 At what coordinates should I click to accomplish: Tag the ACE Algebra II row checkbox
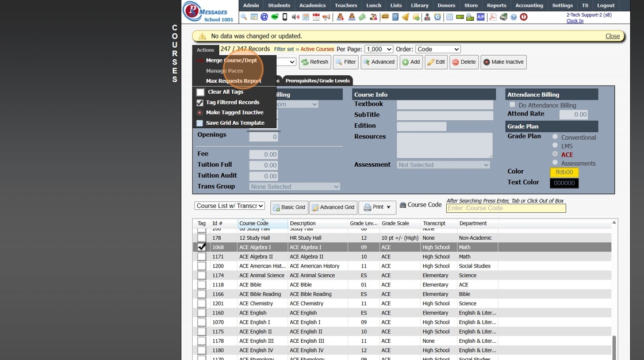click(x=201, y=256)
